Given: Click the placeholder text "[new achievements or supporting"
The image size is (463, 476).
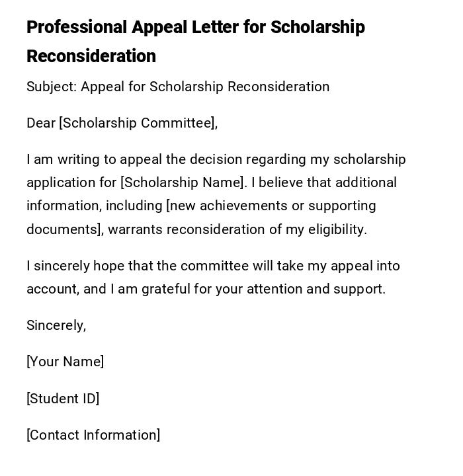Looking at the screenshot, I should pyautogui.click(x=271, y=206).
